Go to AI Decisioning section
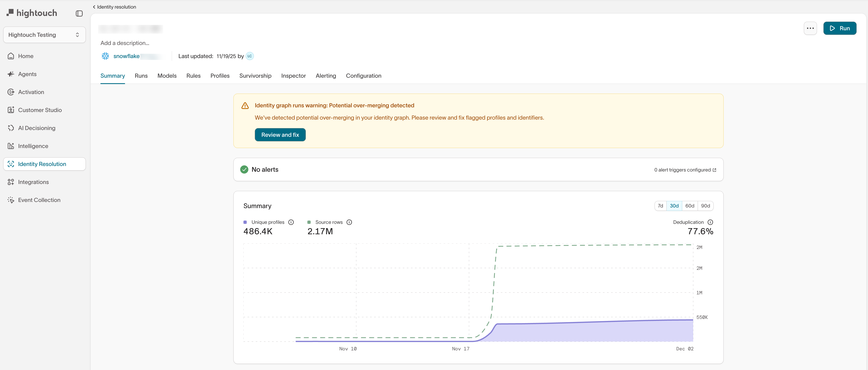The image size is (868, 370). 36,128
